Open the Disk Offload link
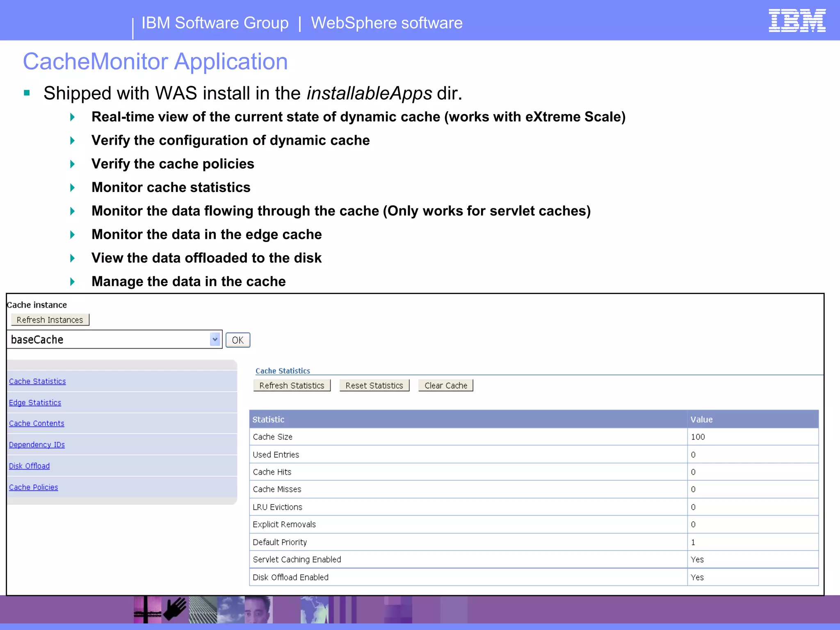Viewport: 840px width, 630px height. pyautogui.click(x=29, y=466)
